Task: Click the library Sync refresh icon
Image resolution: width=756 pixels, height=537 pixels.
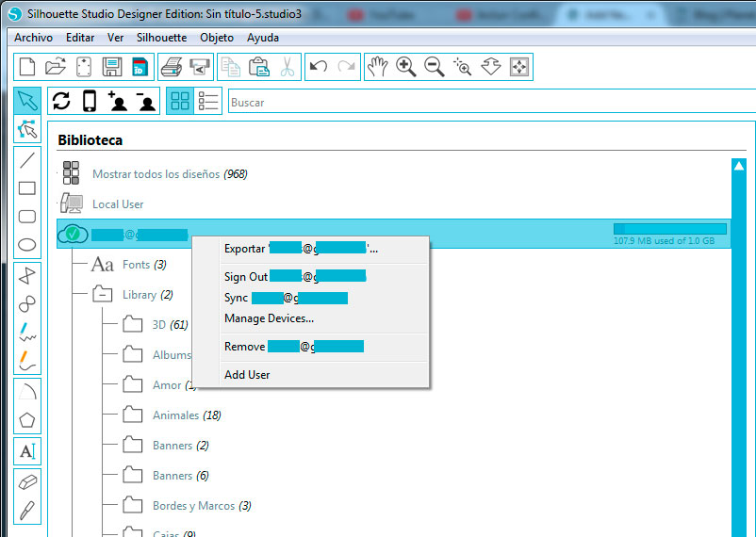Action: (61, 101)
